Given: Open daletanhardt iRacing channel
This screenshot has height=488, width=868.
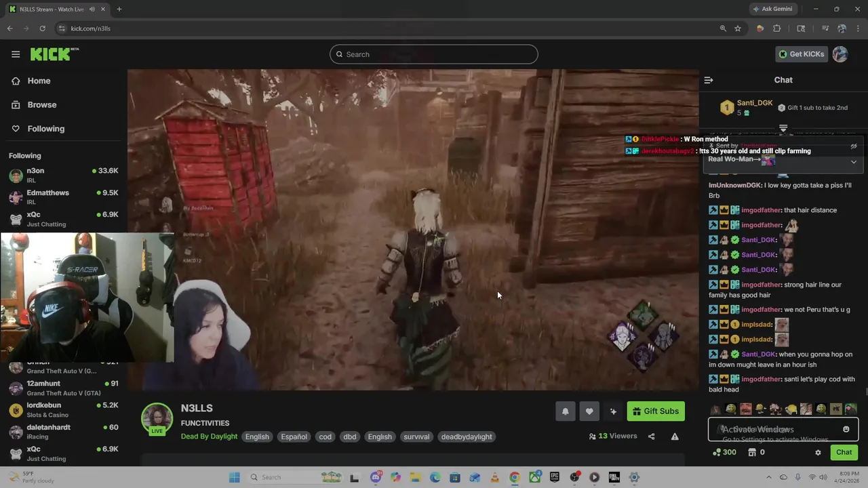Looking at the screenshot, I should 63,431.
